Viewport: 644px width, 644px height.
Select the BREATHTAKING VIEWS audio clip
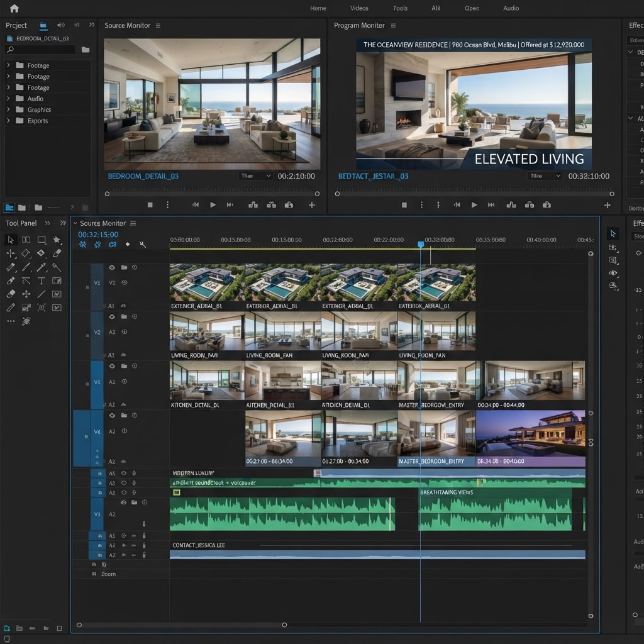tap(495, 509)
